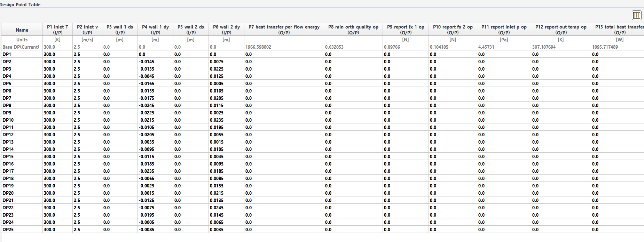Image resolution: width=644 pixels, height=242 pixels.
Task: Select the DP14 row name
Action: pyautogui.click(x=8, y=149)
